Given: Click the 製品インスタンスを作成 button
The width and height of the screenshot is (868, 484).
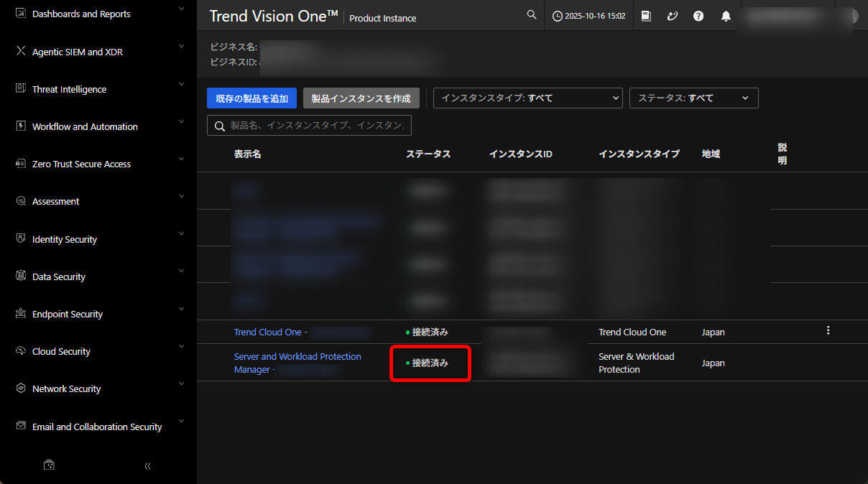Looking at the screenshot, I should [361, 98].
